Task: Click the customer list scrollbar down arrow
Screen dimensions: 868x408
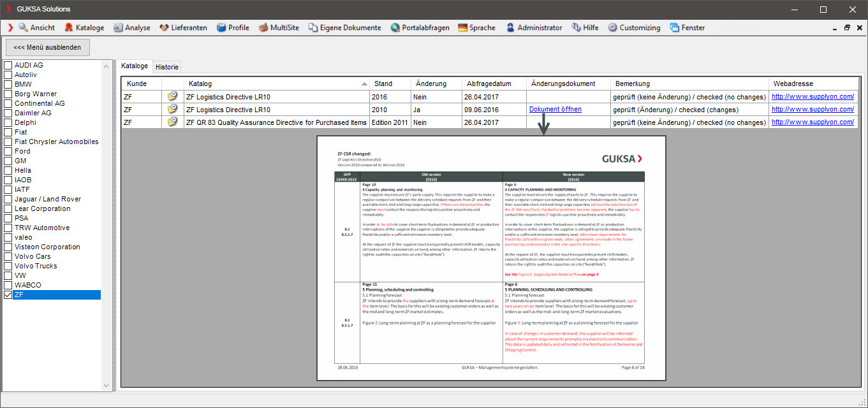Action: [107, 386]
